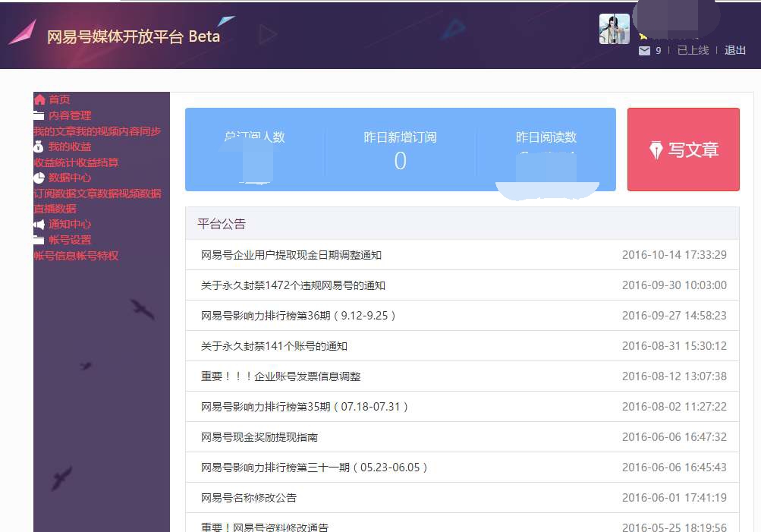Image resolution: width=761 pixels, height=532 pixels.
Task: Click the user avatar picture
Action: (614, 29)
